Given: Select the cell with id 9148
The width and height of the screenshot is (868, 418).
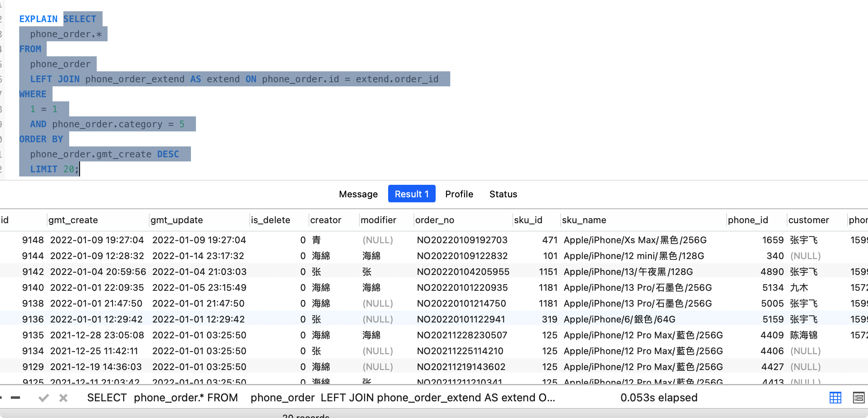Looking at the screenshot, I should pyautogui.click(x=33, y=240).
